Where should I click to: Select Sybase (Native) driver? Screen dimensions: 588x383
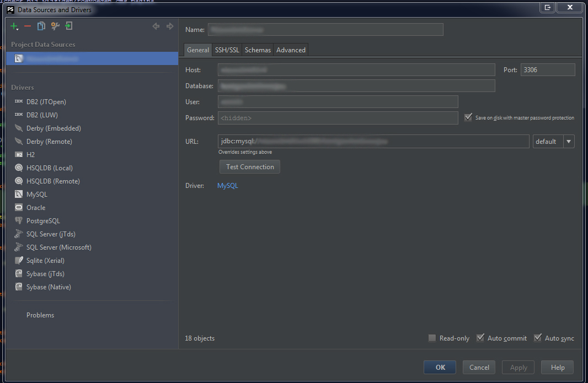pyautogui.click(x=49, y=287)
